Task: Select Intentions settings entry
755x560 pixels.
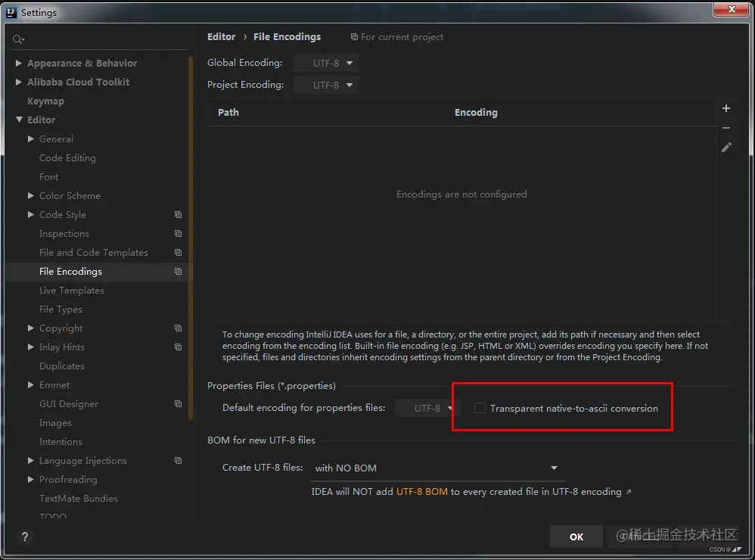Action: (61, 441)
